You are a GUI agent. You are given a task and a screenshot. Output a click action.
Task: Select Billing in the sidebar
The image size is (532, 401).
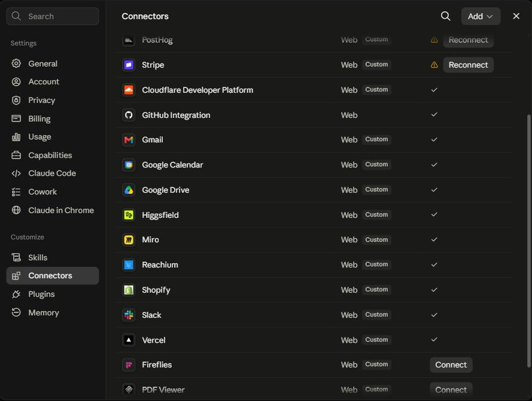pyautogui.click(x=53, y=119)
